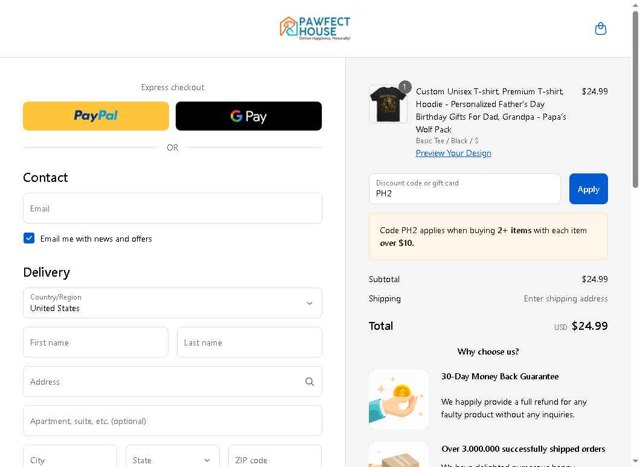Click the address search magnifier icon
The width and height of the screenshot is (640, 467).
pos(309,382)
